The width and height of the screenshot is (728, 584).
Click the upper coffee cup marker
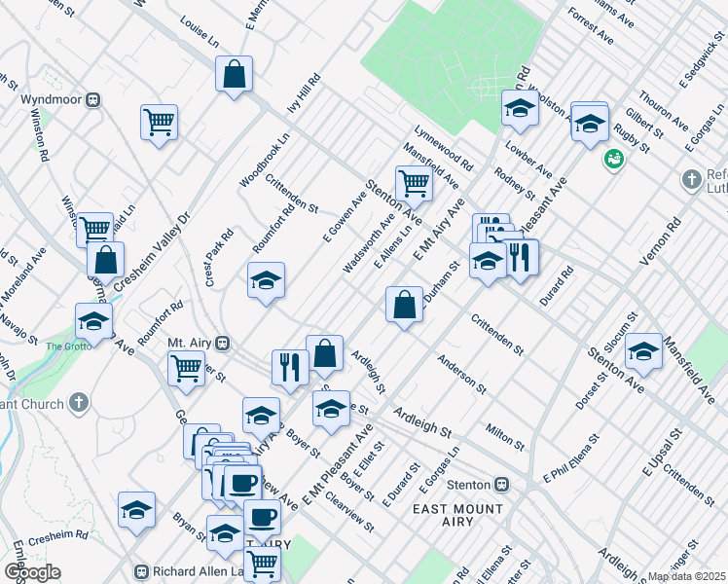(242, 484)
